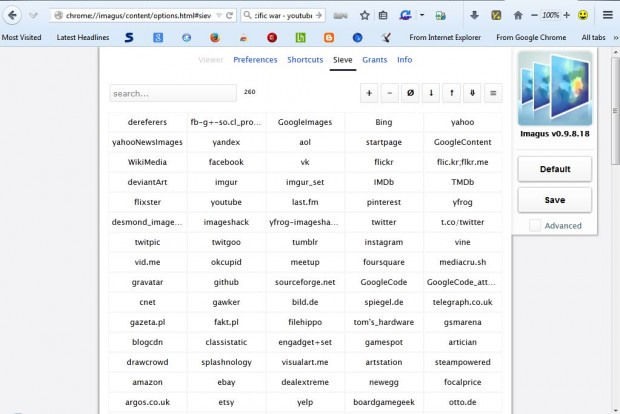
Task: Click the yellow note toolbar icon
Action: click(x=496, y=15)
